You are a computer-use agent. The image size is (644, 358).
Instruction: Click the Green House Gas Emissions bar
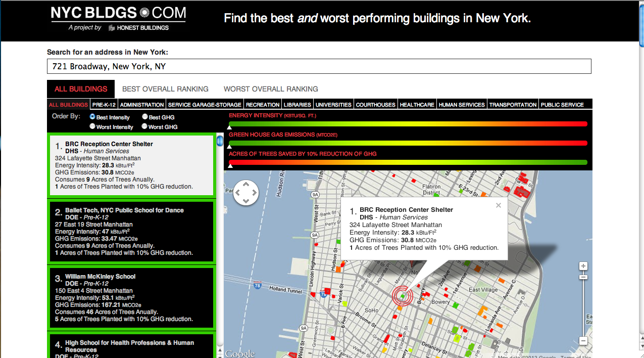[408, 143]
